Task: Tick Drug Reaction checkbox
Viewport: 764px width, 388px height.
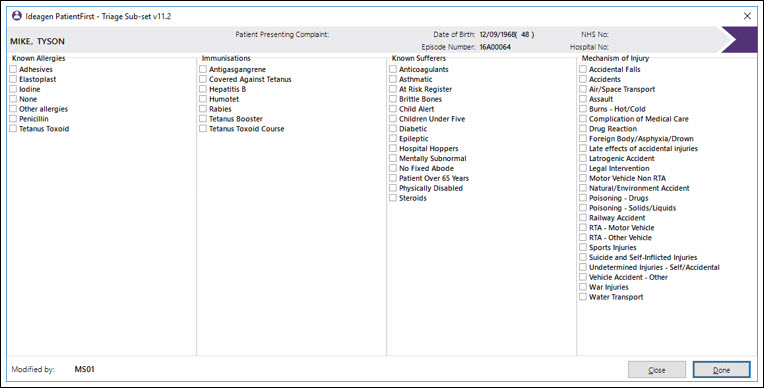Action: point(583,129)
